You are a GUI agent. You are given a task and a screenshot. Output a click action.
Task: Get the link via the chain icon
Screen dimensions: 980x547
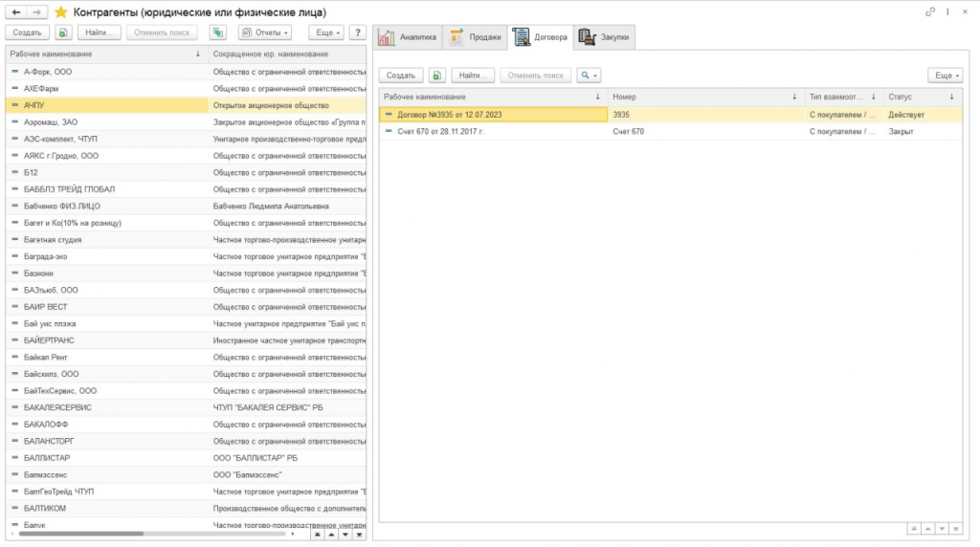point(929,11)
